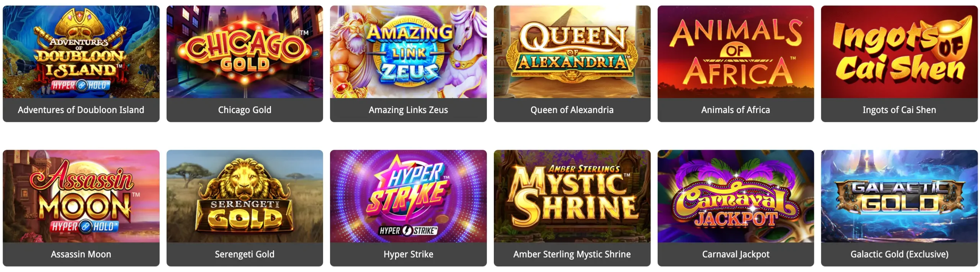Click the 'Chicago Gold' title label

[x=245, y=110]
